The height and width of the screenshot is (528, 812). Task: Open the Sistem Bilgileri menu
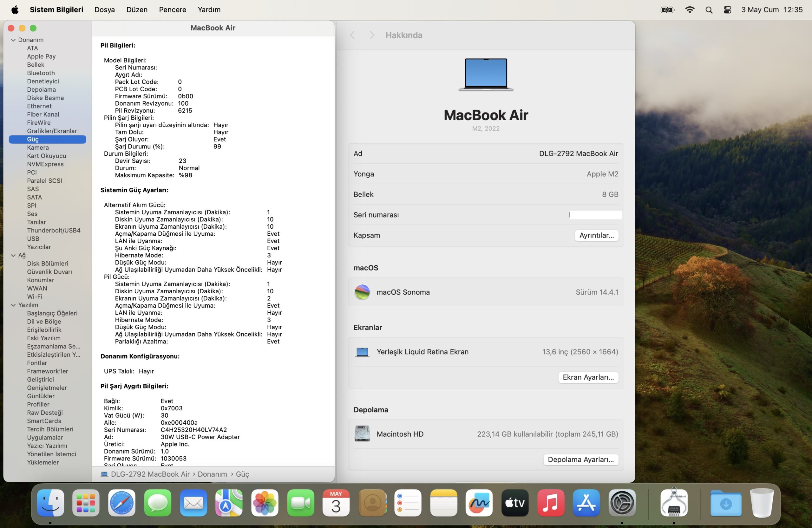(x=56, y=10)
